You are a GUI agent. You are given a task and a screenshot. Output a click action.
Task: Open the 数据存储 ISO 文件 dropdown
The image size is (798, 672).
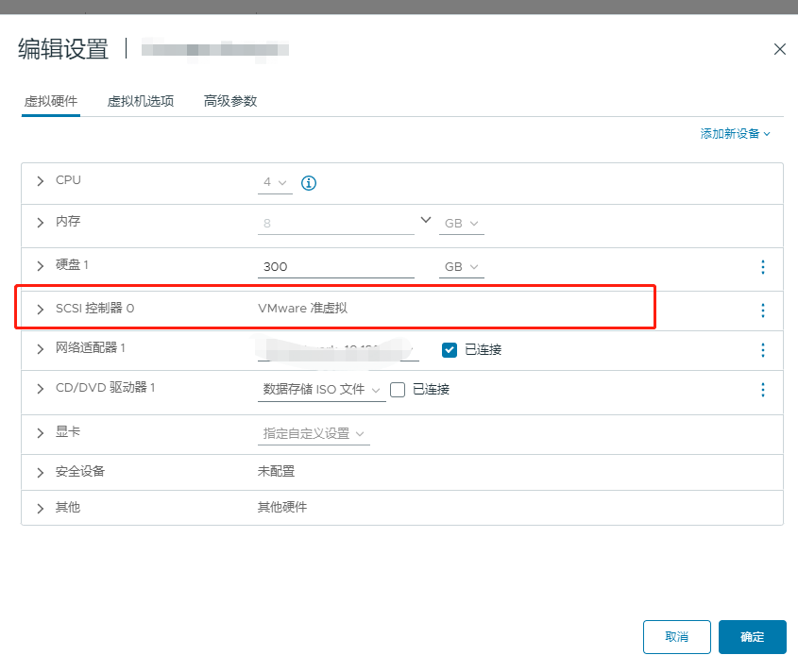pos(322,390)
